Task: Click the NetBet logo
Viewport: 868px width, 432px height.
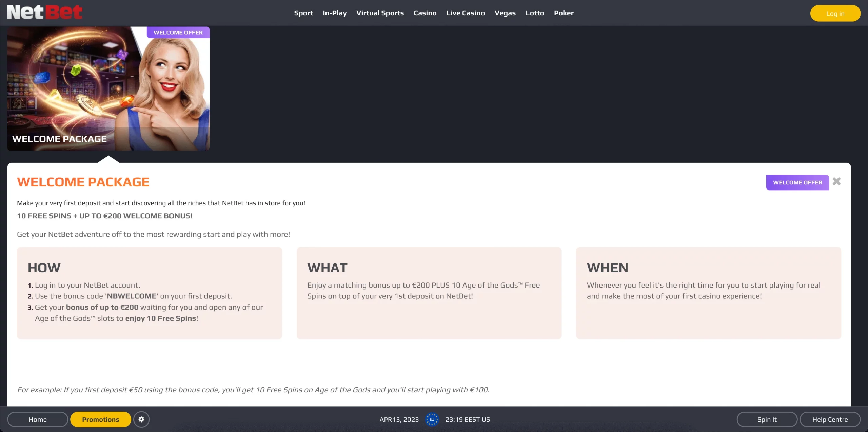Action: click(44, 13)
